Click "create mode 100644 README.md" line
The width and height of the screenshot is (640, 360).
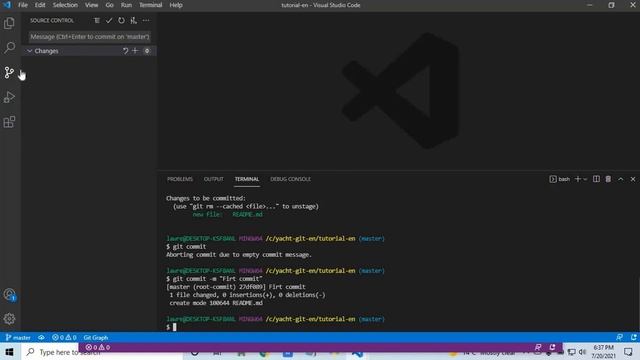click(216, 303)
